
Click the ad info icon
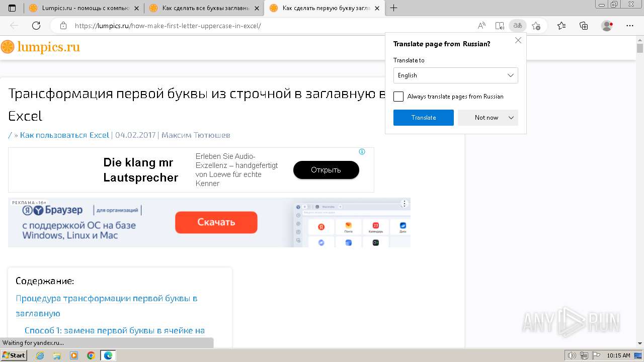[362, 151]
